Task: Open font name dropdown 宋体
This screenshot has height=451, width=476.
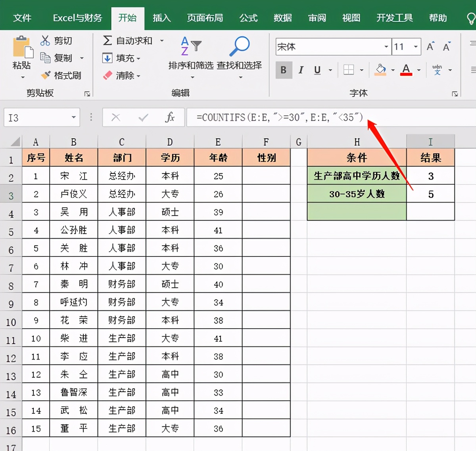Action: 386,47
